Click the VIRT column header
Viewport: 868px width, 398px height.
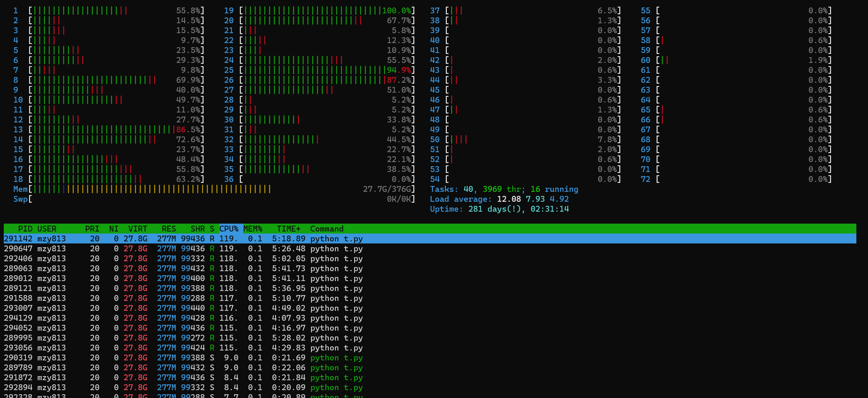click(138, 229)
